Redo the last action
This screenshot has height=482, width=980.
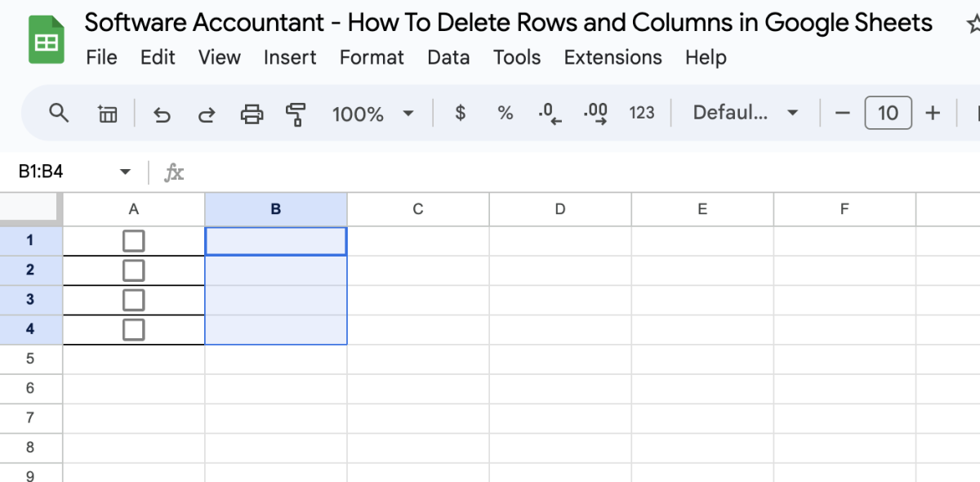pyautogui.click(x=207, y=114)
